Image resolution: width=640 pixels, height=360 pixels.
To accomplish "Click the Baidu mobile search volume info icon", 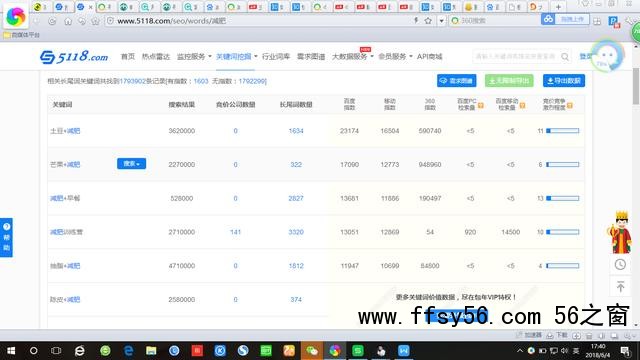I will click(522, 105).
